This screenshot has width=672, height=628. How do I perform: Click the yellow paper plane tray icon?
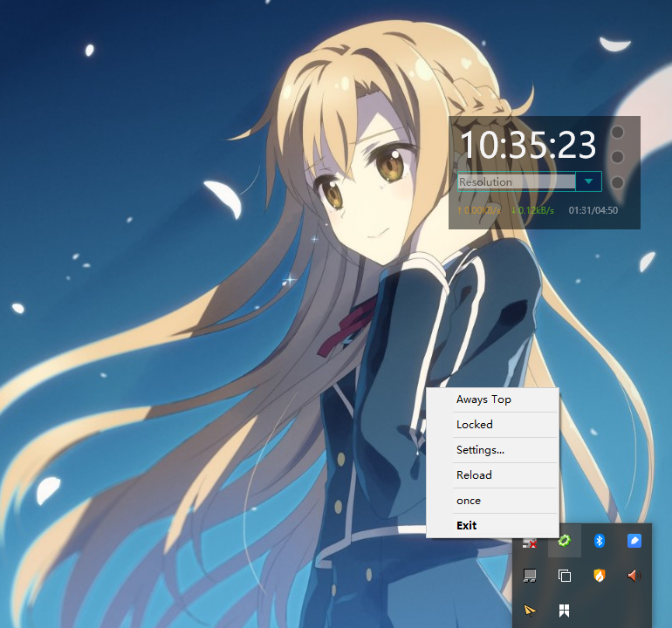530,611
